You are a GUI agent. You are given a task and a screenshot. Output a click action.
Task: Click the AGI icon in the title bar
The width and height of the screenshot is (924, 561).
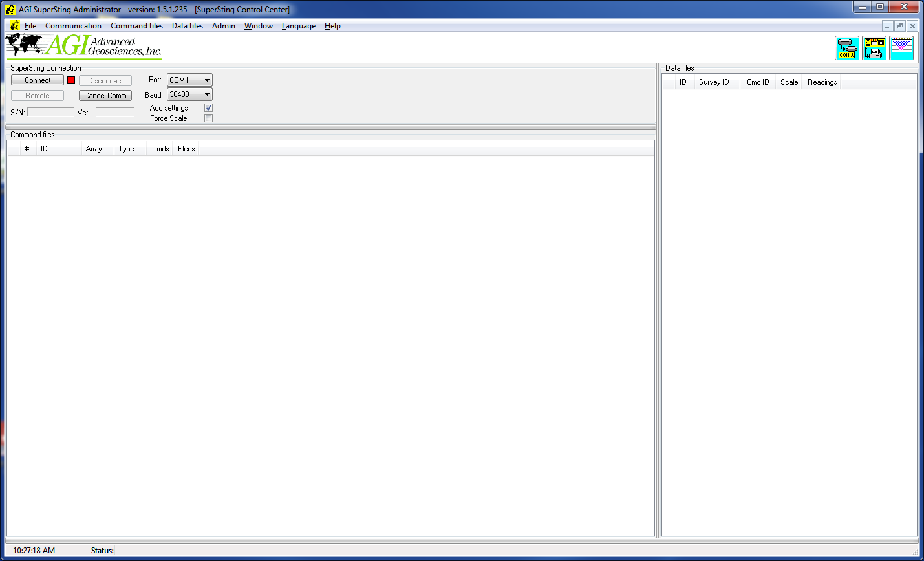click(x=10, y=10)
